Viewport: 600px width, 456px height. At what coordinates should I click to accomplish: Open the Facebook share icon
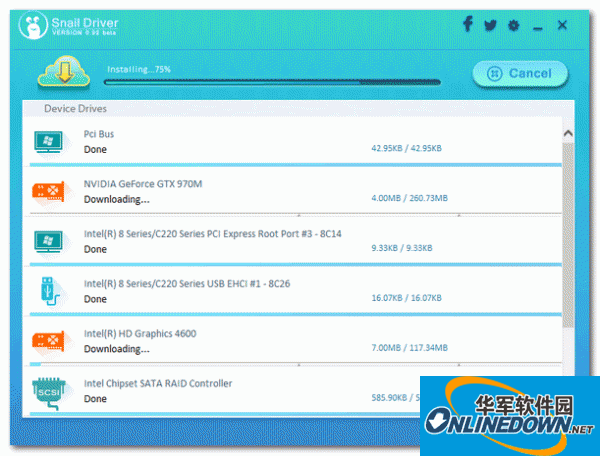[468, 24]
